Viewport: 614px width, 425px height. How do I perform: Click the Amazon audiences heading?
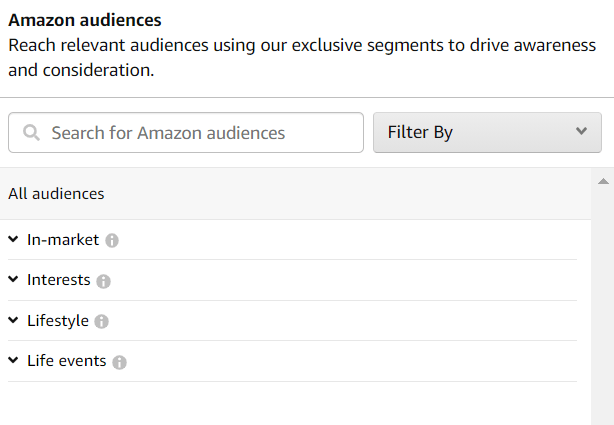point(85,20)
